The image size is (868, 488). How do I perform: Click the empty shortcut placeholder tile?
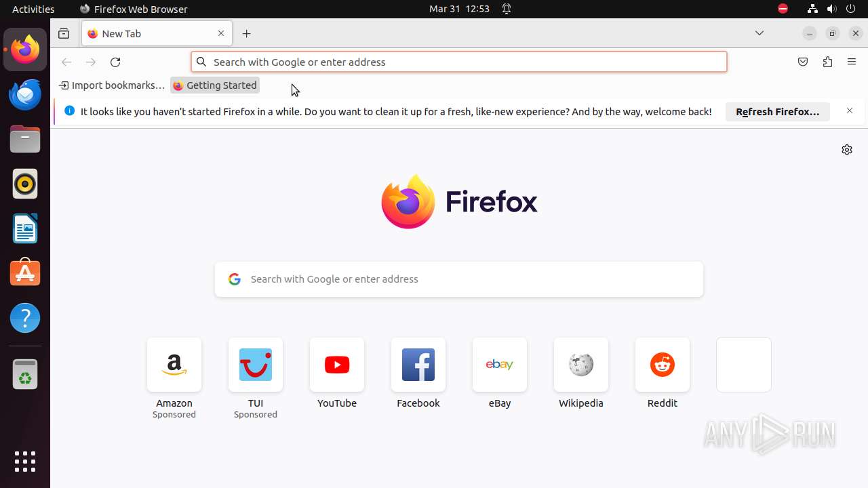(744, 365)
